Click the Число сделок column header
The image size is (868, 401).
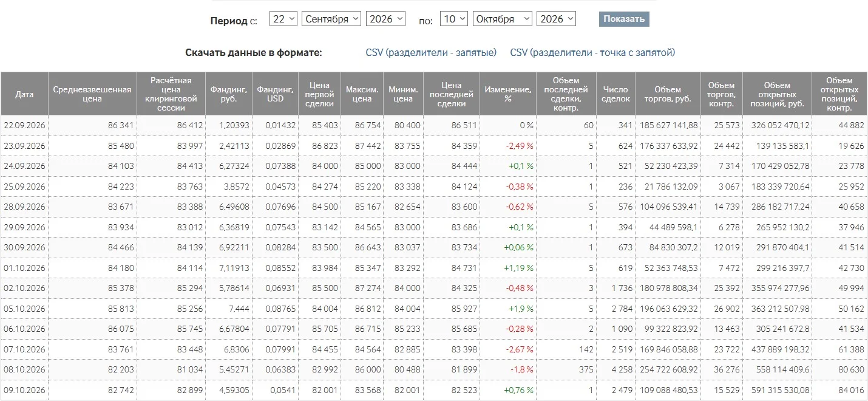pos(615,94)
